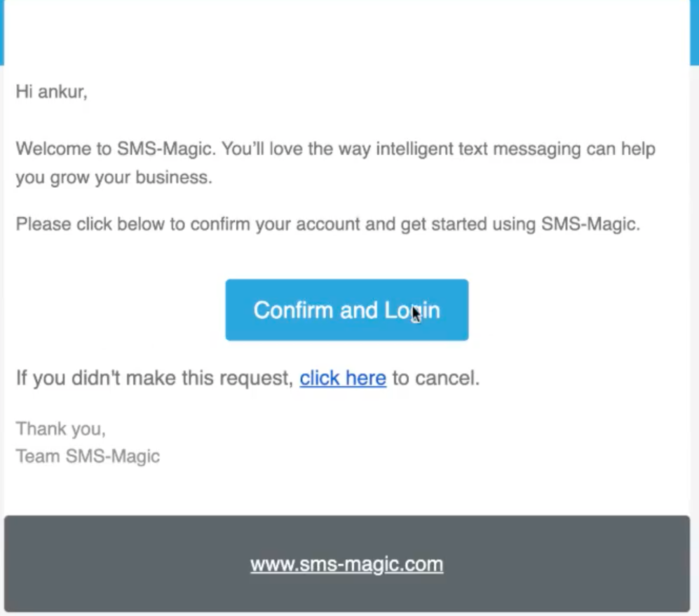Image resolution: width=699 pixels, height=616 pixels.
Task: Click the 'Hi ankur,' greeting text
Action: pyautogui.click(x=51, y=92)
